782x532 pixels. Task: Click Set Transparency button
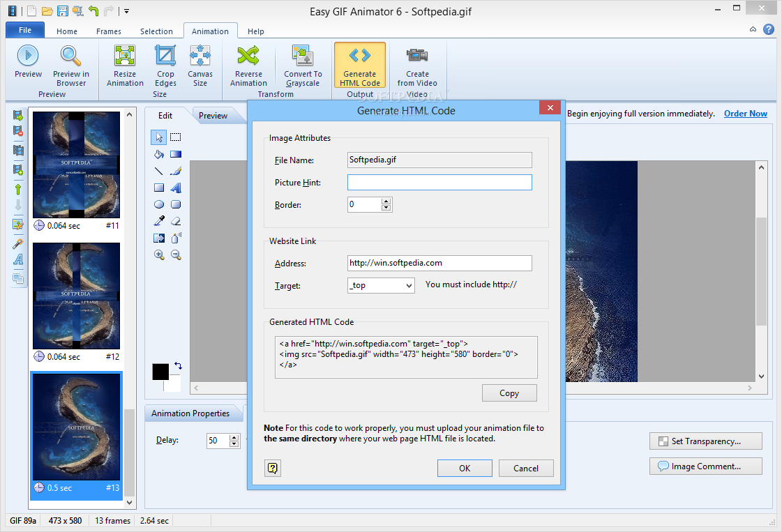pyautogui.click(x=706, y=441)
